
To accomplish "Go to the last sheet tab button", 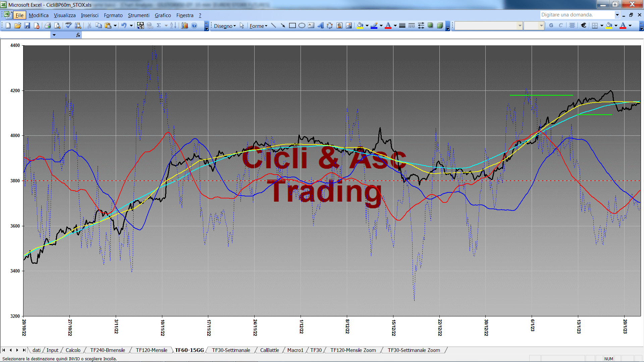I will pos(24,350).
